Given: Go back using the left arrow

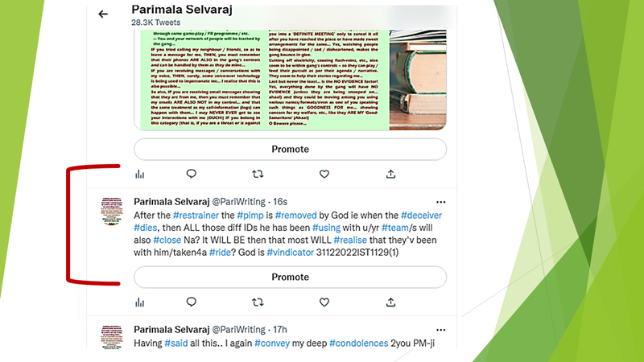Looking at the screenshot, I should click(x=103, y=14).
